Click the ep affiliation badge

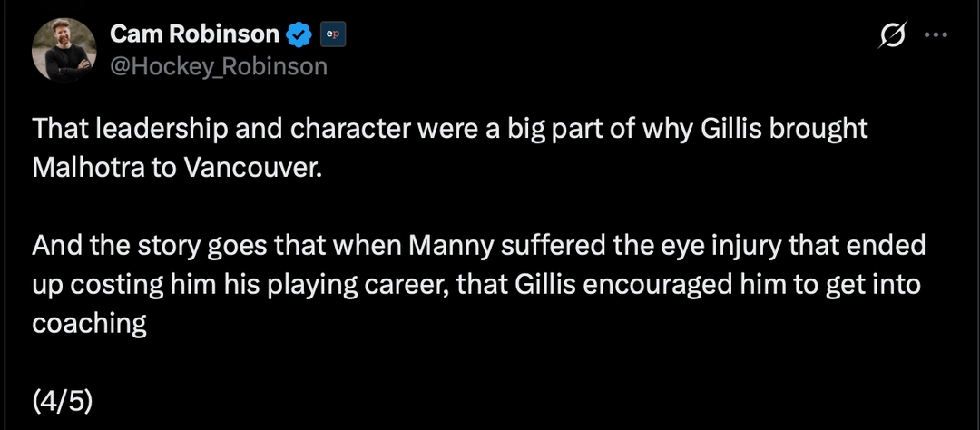tap(333, 35)
